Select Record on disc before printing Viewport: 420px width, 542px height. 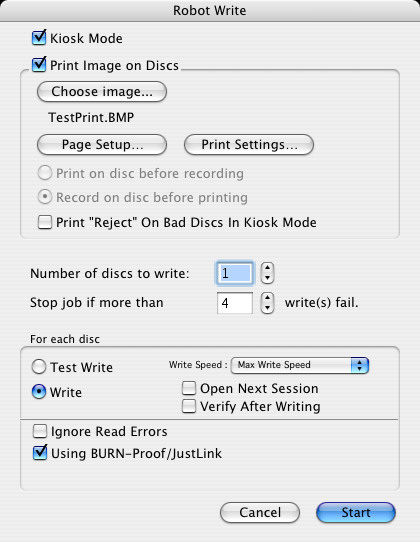tap(45, 197)
